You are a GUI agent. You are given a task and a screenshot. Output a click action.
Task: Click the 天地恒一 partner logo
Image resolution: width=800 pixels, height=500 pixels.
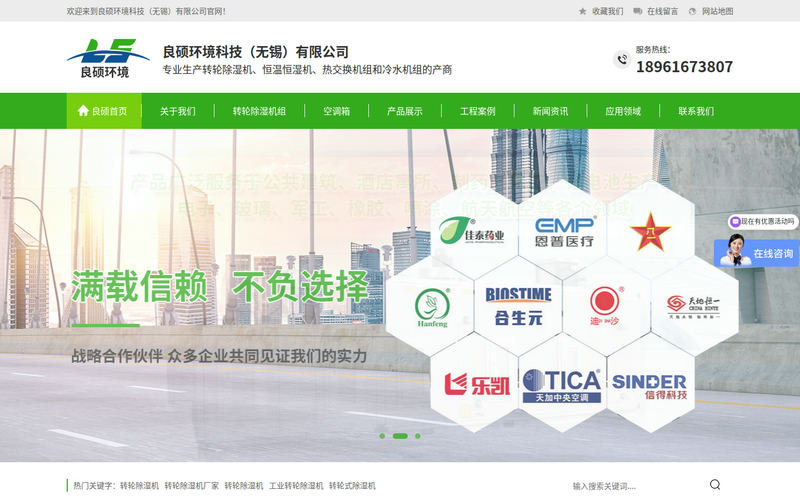(x=693, y=307)
